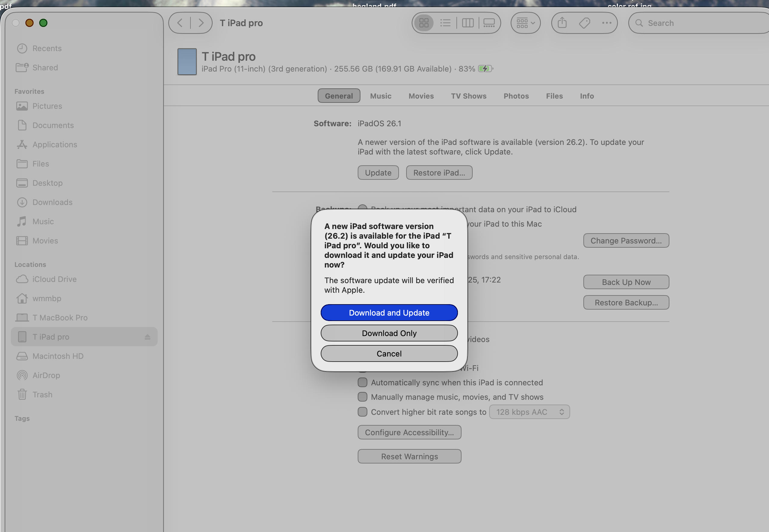Switch to column view

click(x=468, y=23)
